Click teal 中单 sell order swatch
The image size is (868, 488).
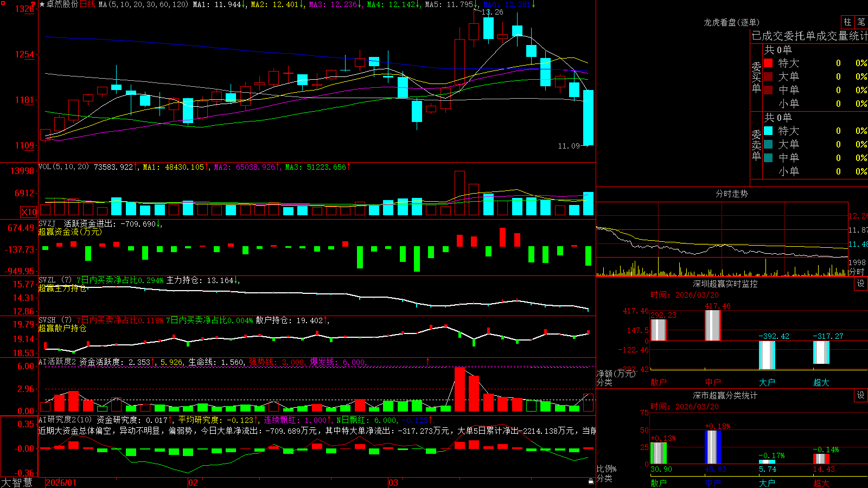(768, 158)
